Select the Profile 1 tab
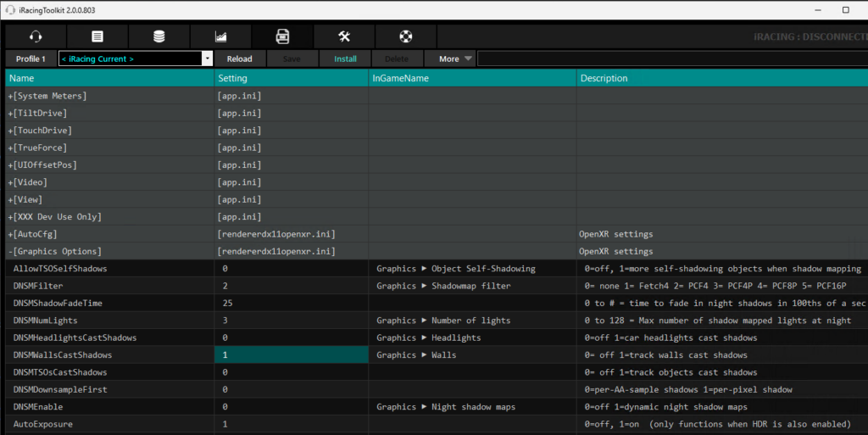Image resolution: width=868 pixels, height=435 pixels. (x=31, y=59)
